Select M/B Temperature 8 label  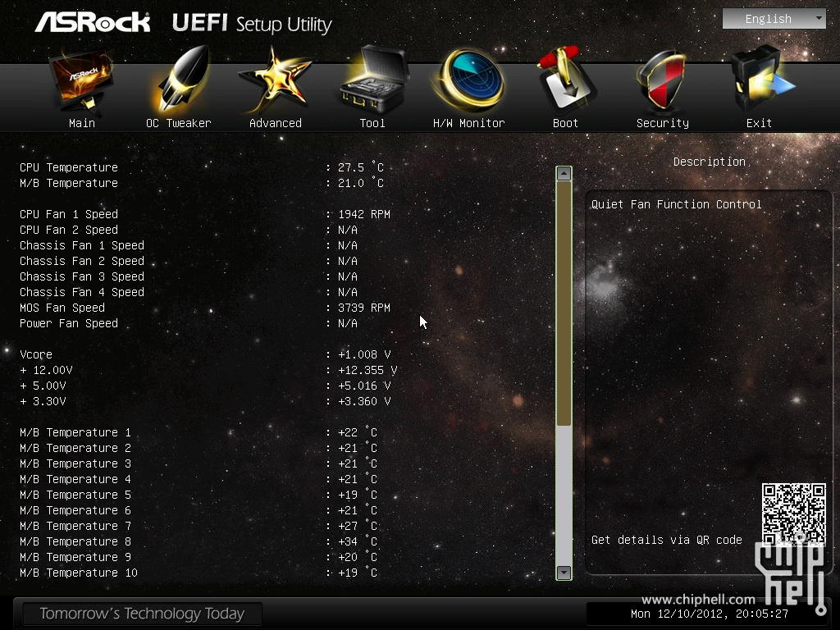[75, 541]
